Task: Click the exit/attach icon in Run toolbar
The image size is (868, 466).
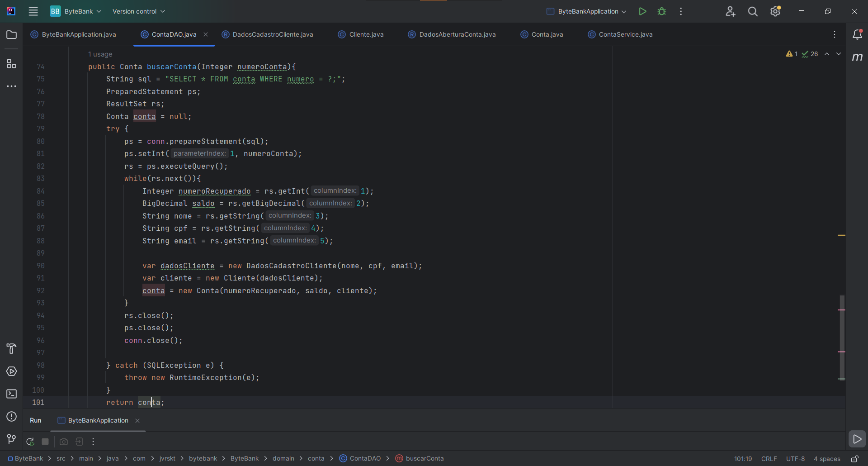Action: 79,442
